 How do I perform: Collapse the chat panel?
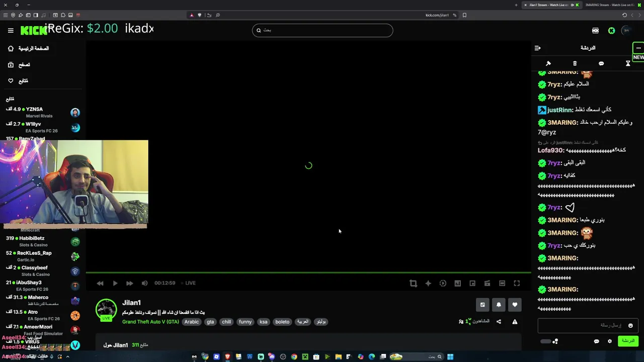(537, 48)
